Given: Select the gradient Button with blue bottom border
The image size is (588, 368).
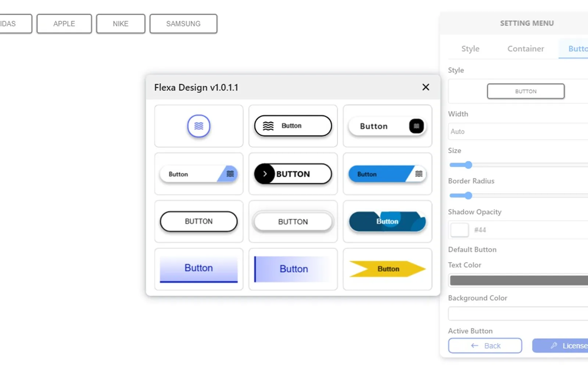Looking at the screenshot, I should tap(198, 269).
